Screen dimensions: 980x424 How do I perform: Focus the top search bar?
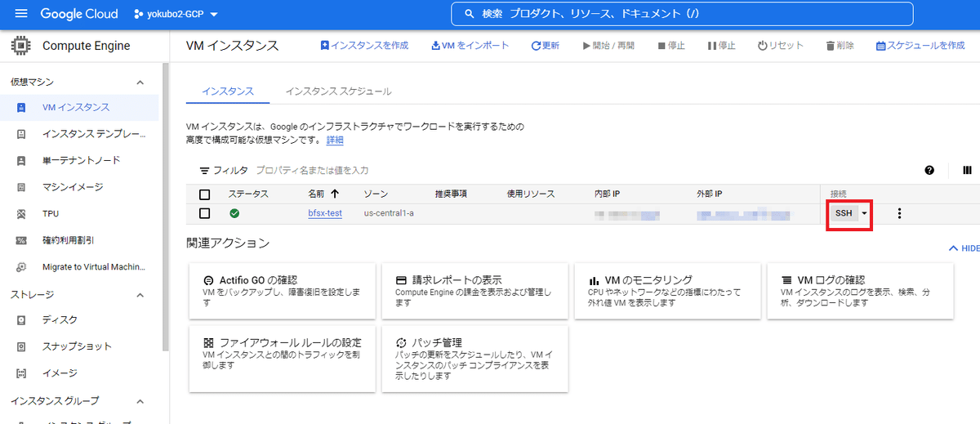point(682,14)
